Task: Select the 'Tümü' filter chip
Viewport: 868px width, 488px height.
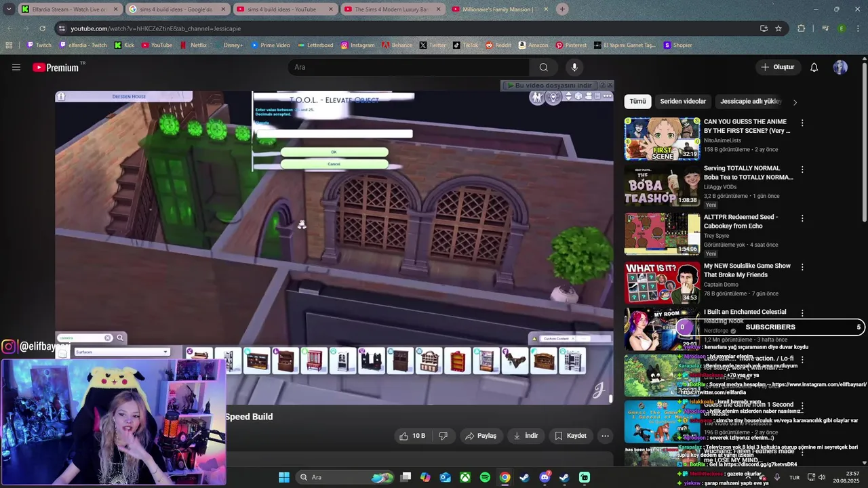Action: (637, 102)
